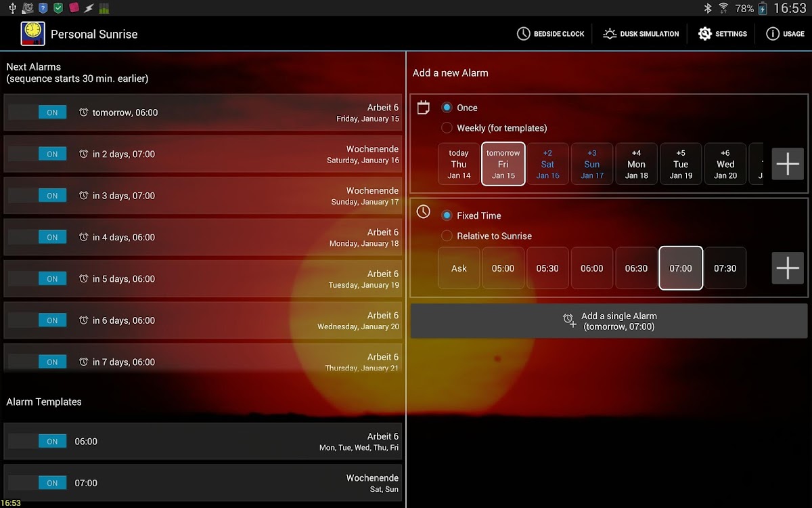Tap the Bluetooth status bar icon
Viewport: 812px width, 508px height.
click(708, 8)
